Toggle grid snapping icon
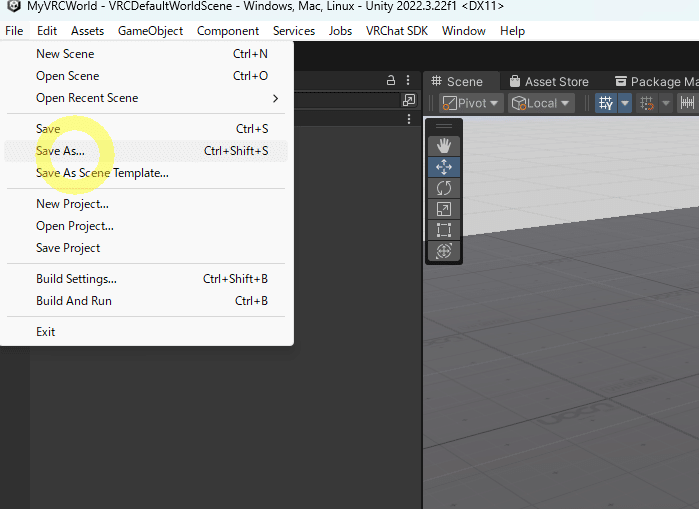Image resolution: width=699 pixels, height=509 pixels. point(646,103)
